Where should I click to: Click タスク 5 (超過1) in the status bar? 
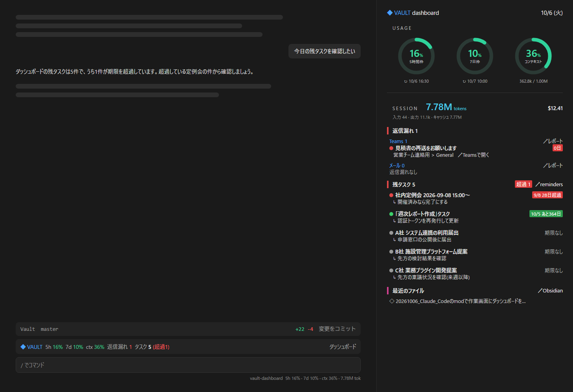click(x=152, y=347)
